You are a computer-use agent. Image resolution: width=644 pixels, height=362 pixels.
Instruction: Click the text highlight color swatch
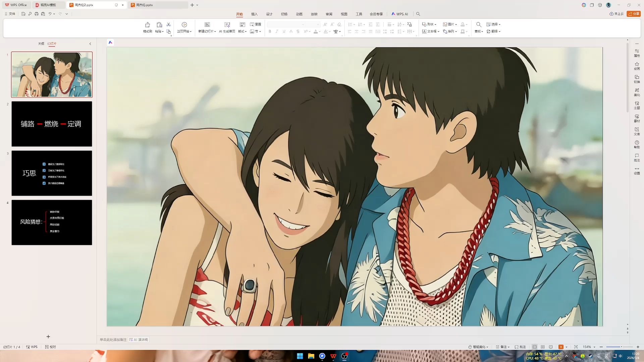coord(326,32)
